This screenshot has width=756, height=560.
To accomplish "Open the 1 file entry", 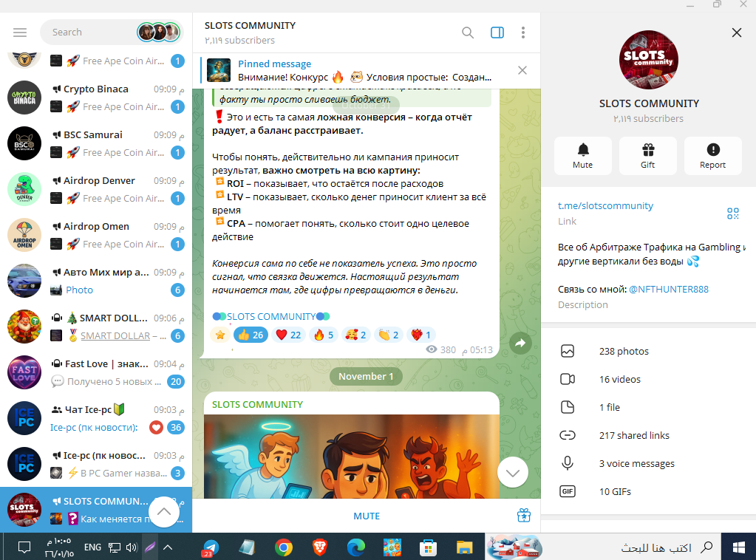I will click(x=649, y=407).
